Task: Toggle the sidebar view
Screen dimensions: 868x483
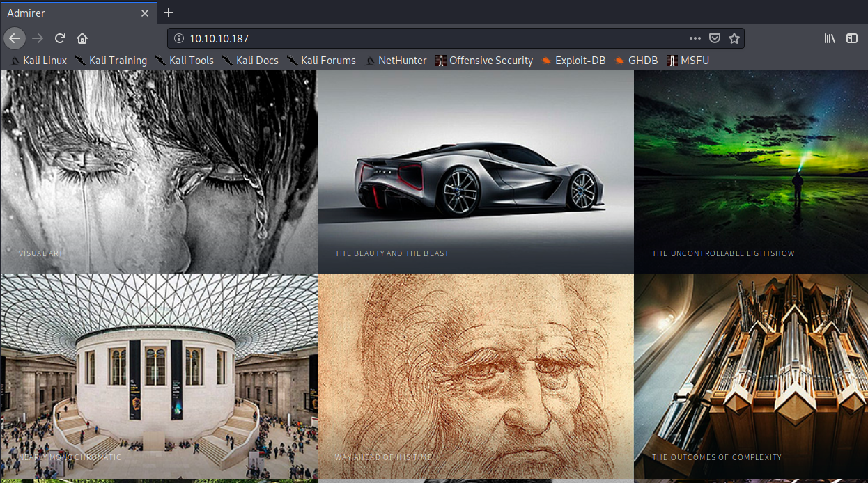Action: 852,38
